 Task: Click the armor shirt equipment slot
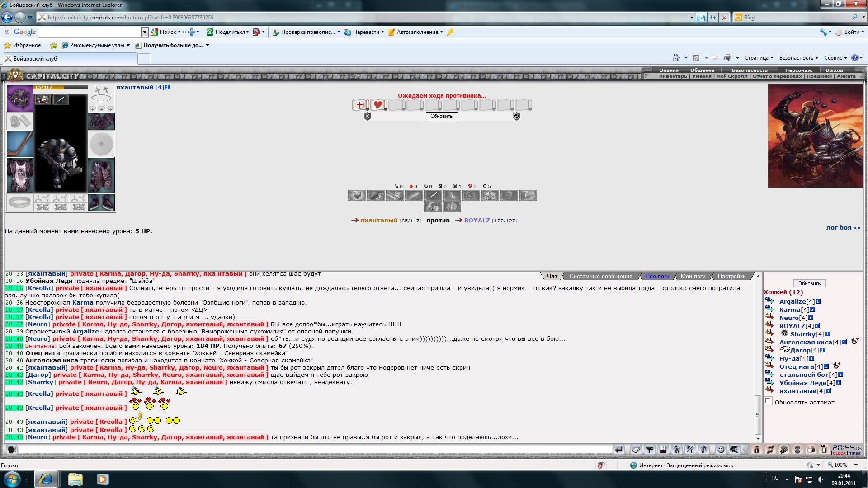click(x=20, y=176)
